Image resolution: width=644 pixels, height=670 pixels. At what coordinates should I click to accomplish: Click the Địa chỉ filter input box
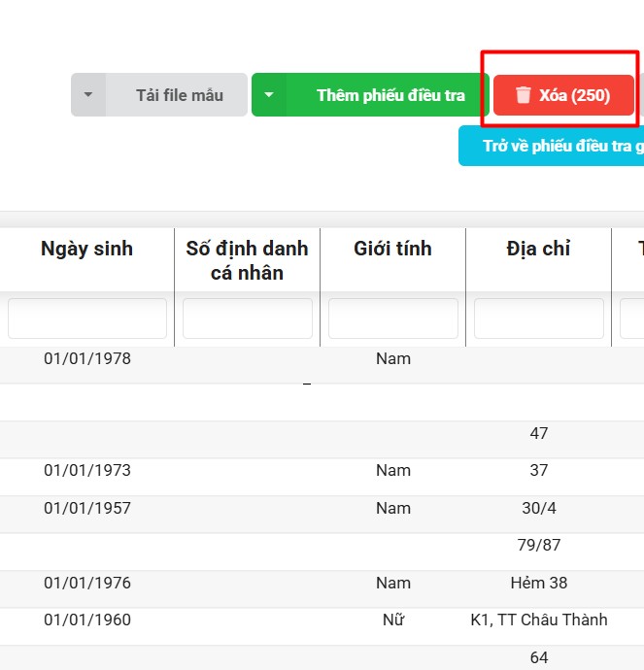tap(538, 318)
